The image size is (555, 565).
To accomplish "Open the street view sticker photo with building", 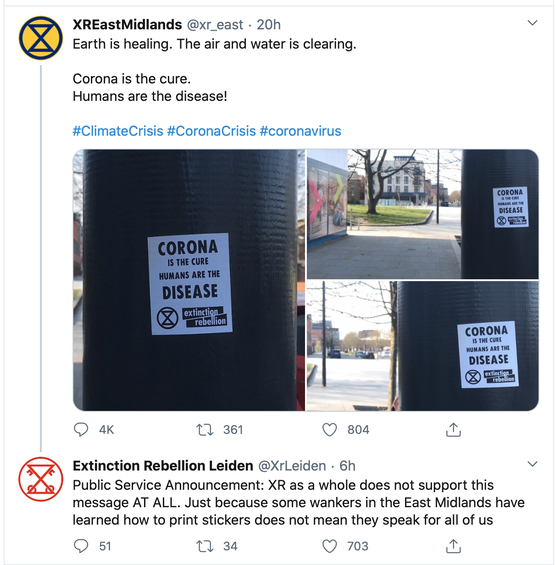I will tap(423, 214).
